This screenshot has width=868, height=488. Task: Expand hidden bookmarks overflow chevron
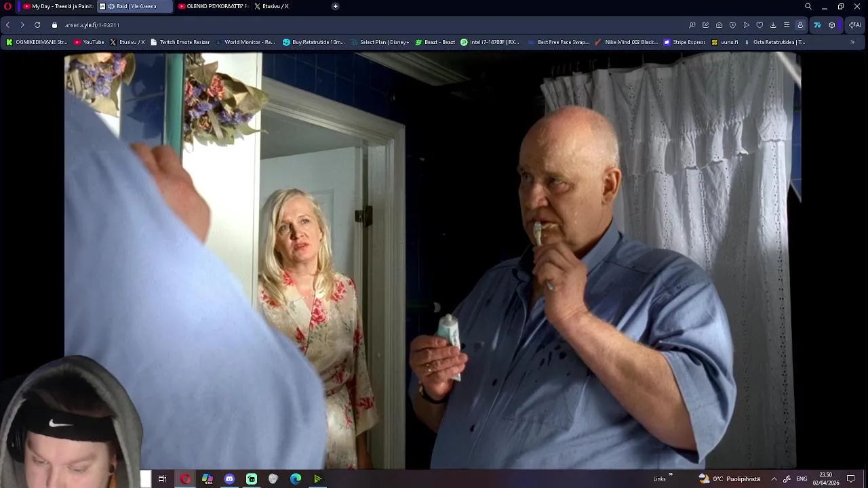point(852,42)
